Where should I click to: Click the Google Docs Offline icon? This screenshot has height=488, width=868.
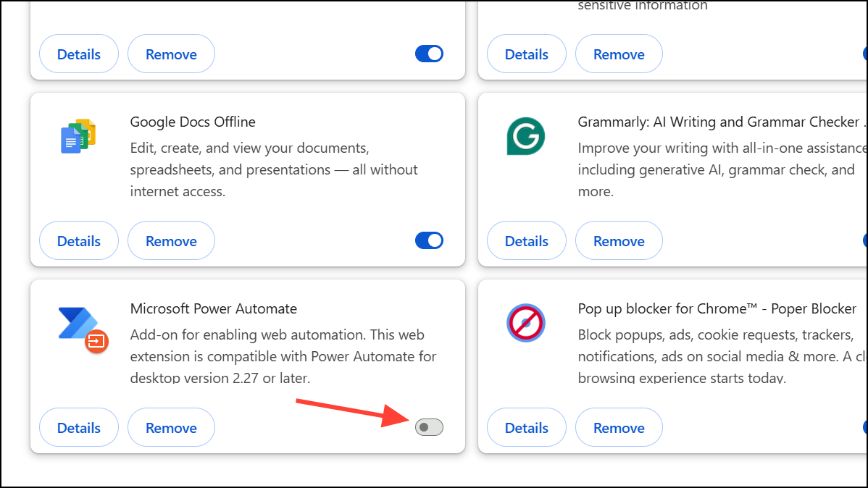(x=77, y=136)
